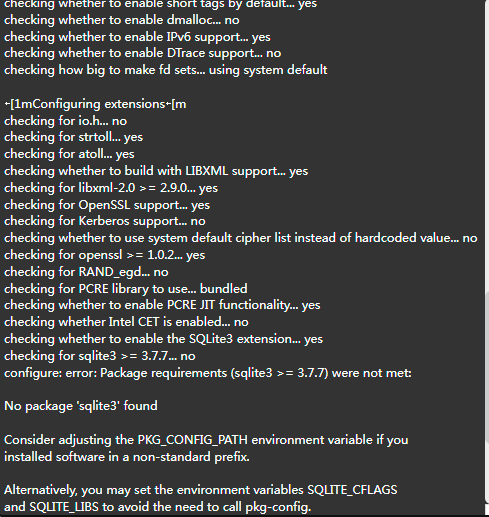Click the 'how big to make fd sets' line
The width and height of the screenshot is (489, 517).
[x=166, y=70]
